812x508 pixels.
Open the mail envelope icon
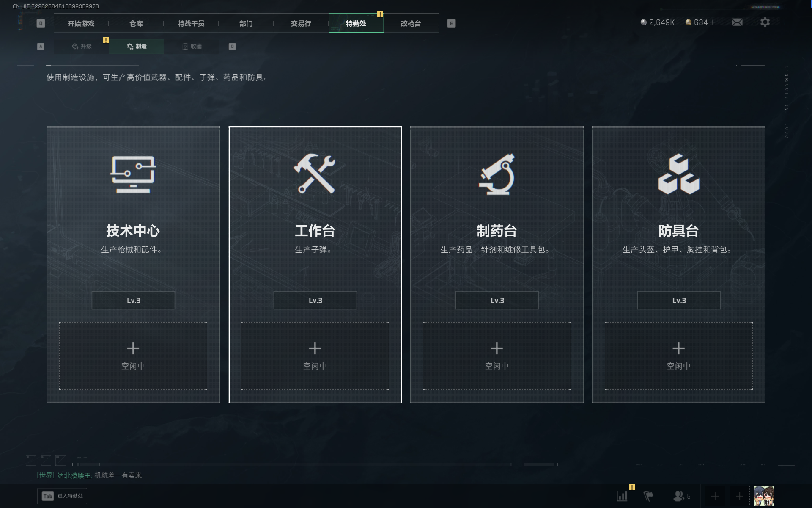[737, 22]
